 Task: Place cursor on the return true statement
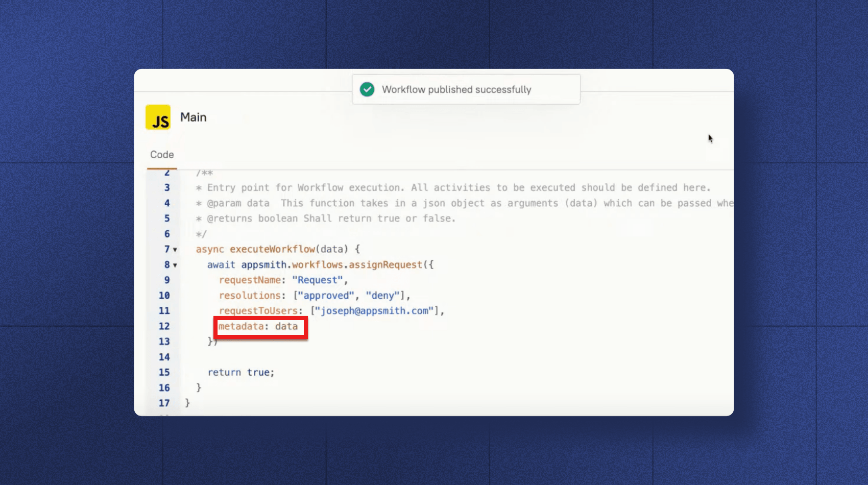241,372
